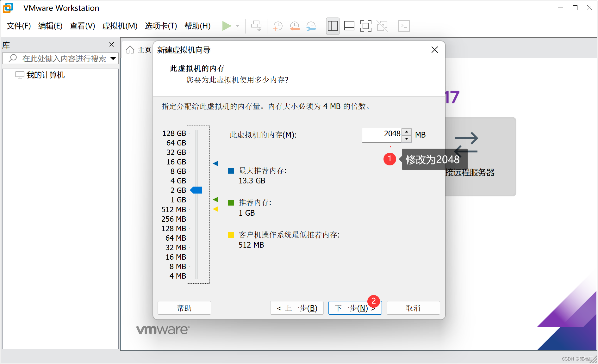
Task: Select 我的计算机 in the library tree
Action: 40,75
